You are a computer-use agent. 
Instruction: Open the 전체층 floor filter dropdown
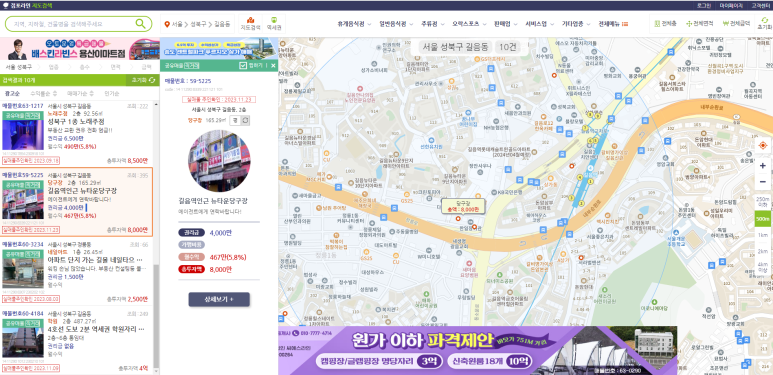[x=665, y=24]
